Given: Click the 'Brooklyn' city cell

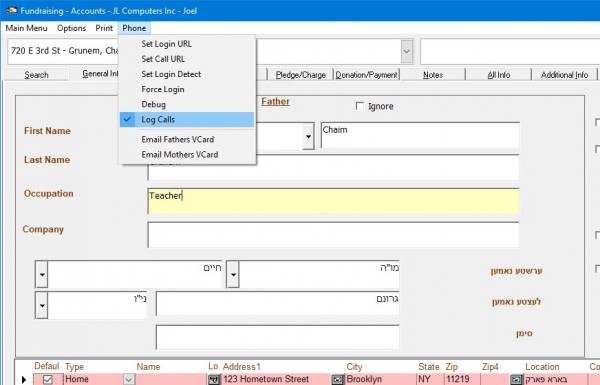Looking at the screenshot, I should 380,379.
